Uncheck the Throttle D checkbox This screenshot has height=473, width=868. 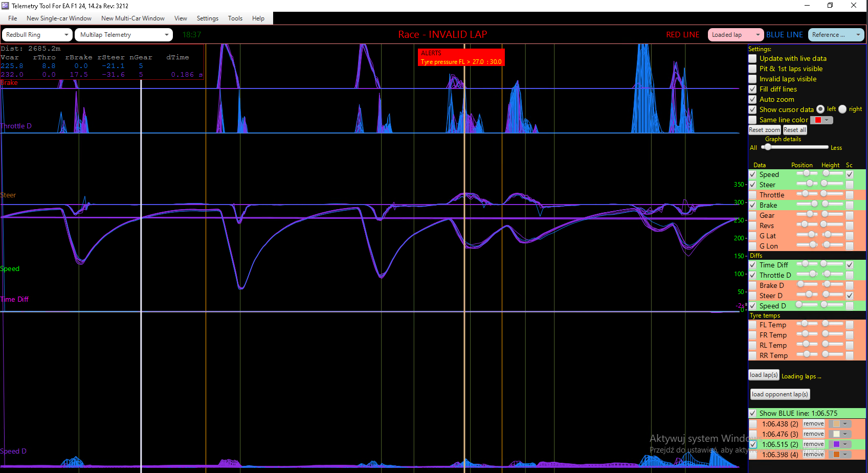point(752,275)
